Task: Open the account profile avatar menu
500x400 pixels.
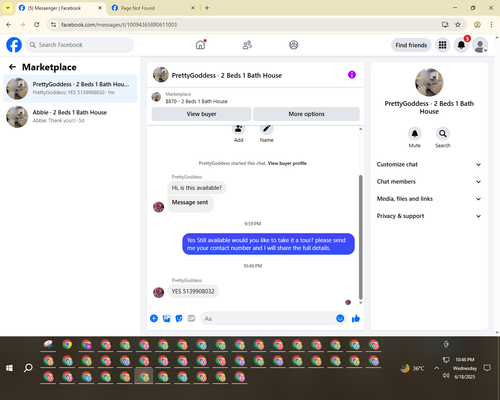Action: tap(480, 45)
